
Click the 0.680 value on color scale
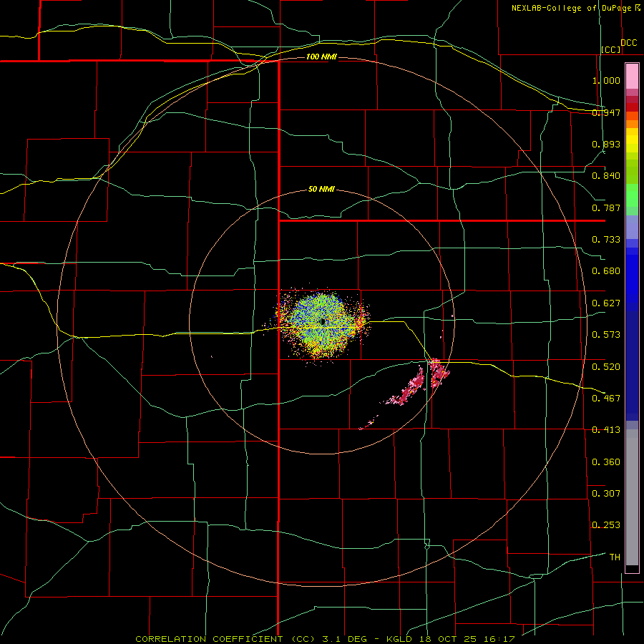606,271
